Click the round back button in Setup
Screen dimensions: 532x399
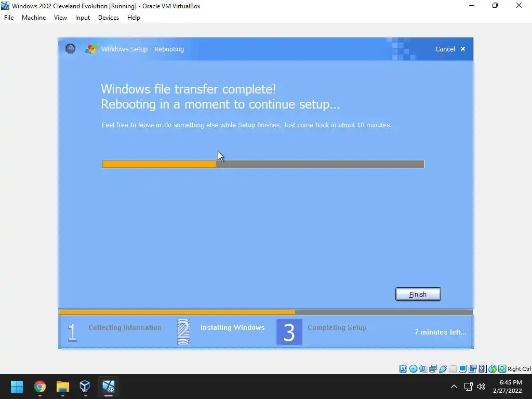tap(70, 49)
